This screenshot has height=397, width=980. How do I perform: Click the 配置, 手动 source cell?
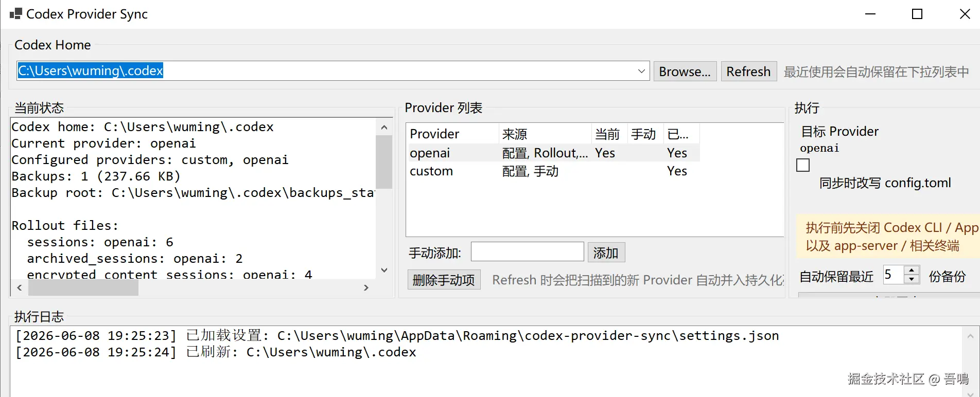530,171
